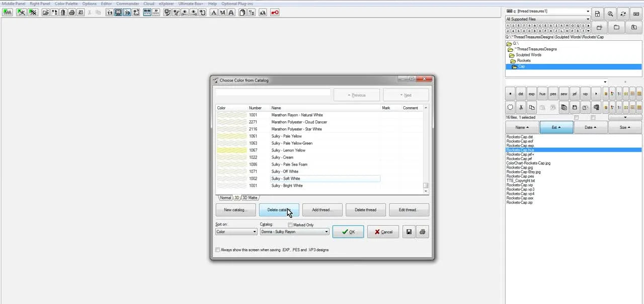Select file 'ColorChart-Rockets-Cap.jpg' in list
The height and width of the screenshot is (304, 644).
528,163
